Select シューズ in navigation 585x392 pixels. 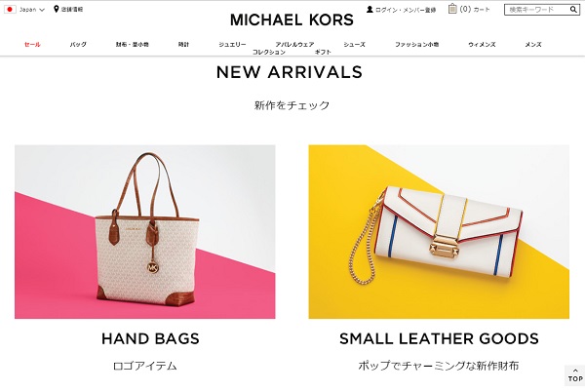pyautogui.click(x=355, y=45)
